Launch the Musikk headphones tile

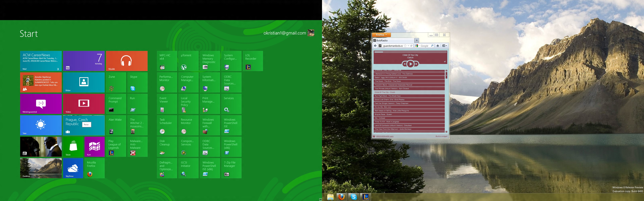127,61
